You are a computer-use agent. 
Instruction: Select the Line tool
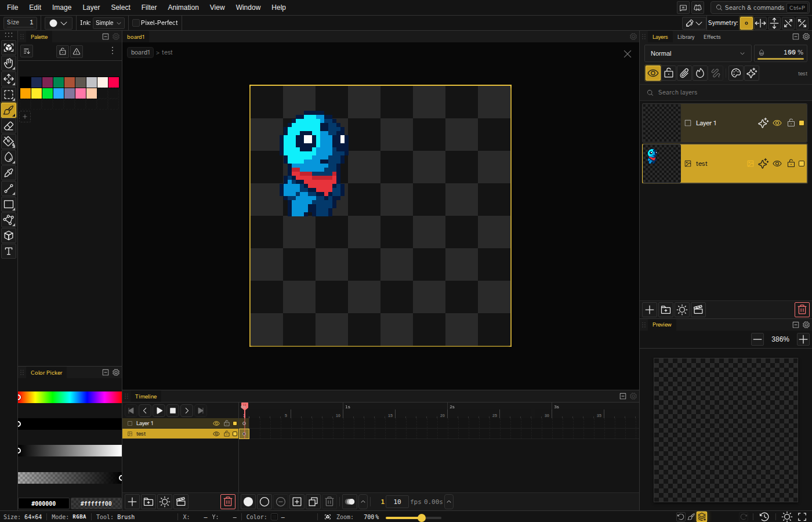click(9, 188)
